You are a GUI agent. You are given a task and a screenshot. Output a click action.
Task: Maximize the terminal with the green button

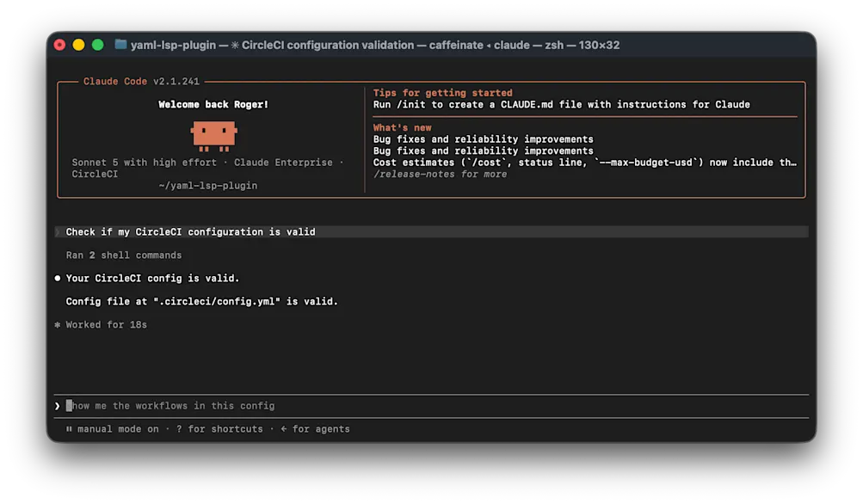(97, 45)
